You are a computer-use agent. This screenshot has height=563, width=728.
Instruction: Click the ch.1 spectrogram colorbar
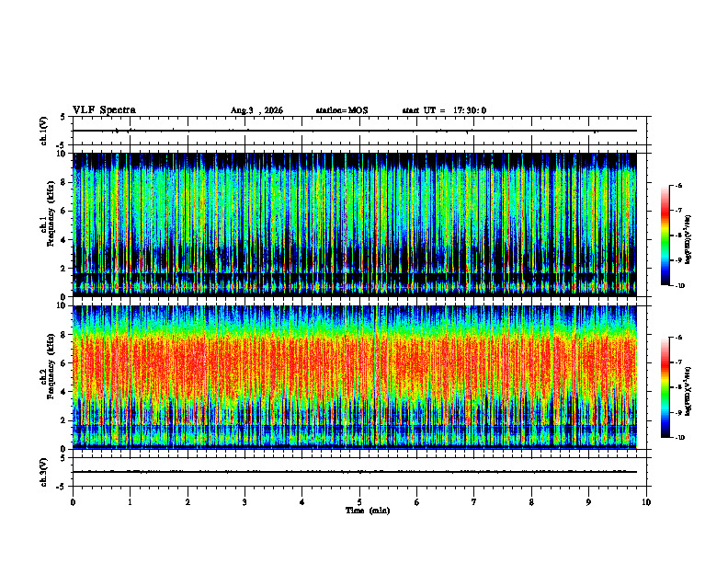click(665, 236)
